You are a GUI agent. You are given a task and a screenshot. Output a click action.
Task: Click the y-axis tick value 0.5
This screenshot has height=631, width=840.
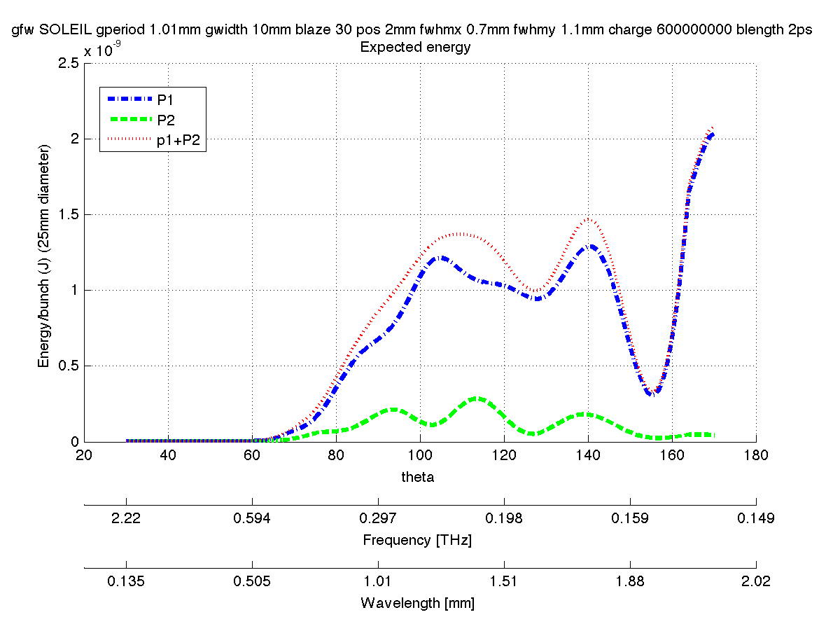pos(68,366)
